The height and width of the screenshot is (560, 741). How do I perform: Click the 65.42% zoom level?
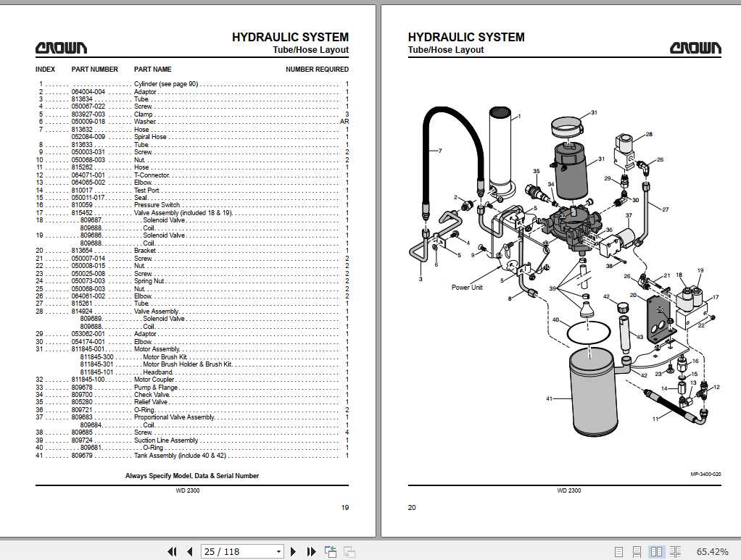[x=713, y=551]
